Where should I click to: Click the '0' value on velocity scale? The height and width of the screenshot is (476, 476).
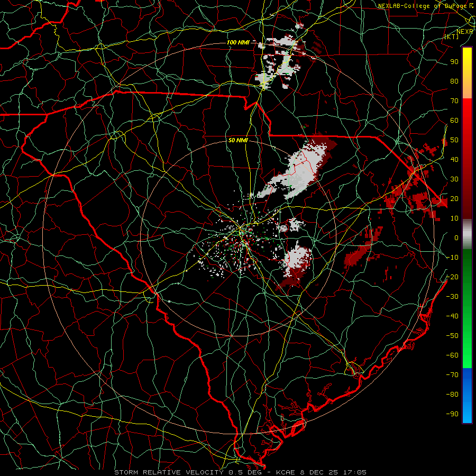coord(456,238)
